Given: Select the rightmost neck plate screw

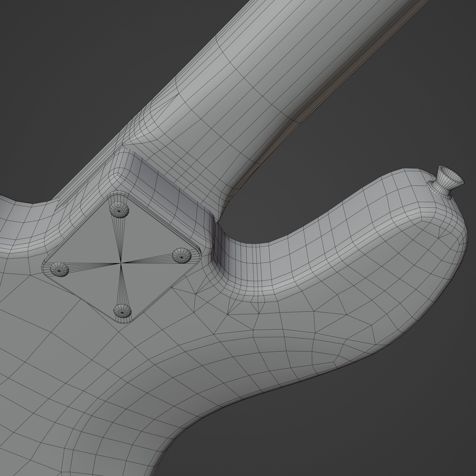Looking at the screenshot, I should (x=182, y=256).
